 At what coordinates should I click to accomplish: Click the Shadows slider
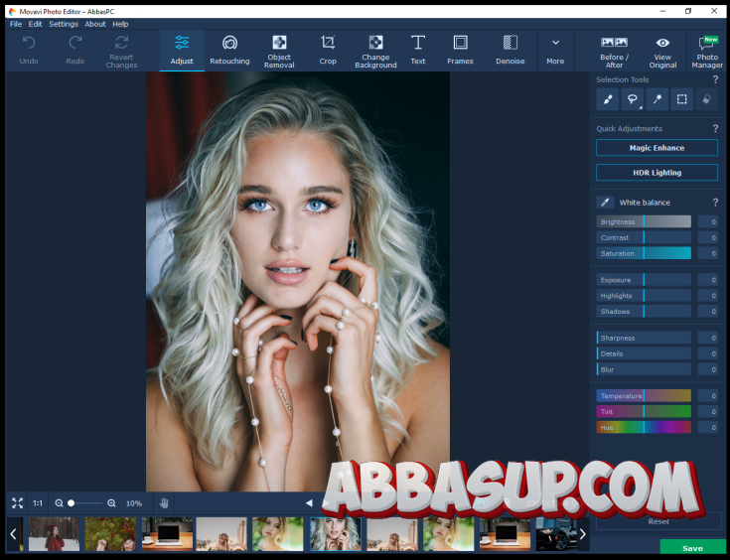(644, 312)
